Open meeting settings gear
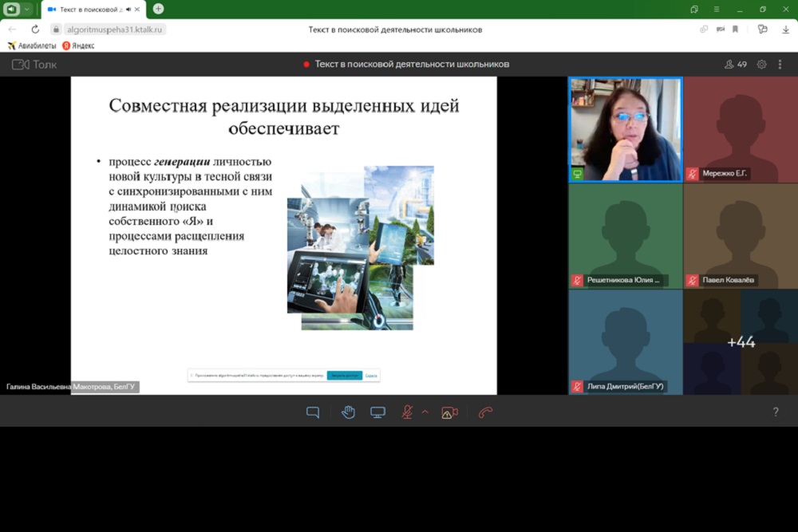798x532 pixels. [761, 65]
